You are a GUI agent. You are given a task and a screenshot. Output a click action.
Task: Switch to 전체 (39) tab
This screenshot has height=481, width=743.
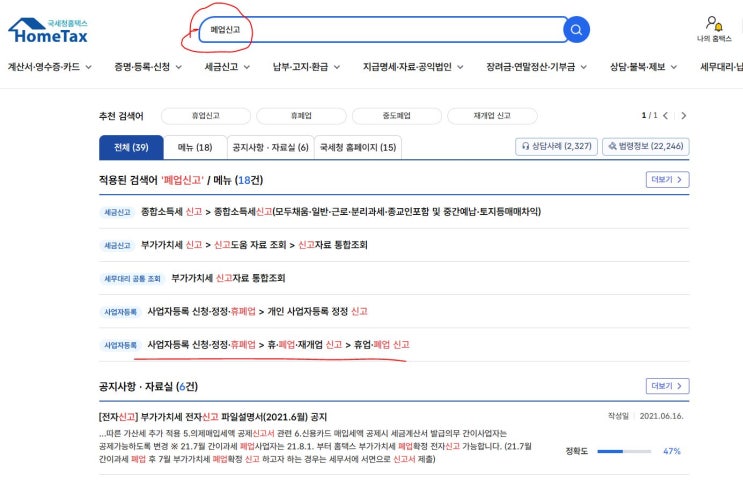click(131, 147)
